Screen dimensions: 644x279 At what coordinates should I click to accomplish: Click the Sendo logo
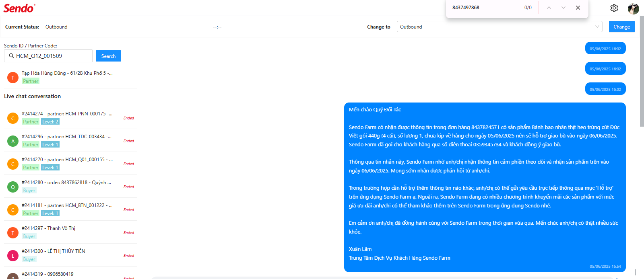point(19,8)
